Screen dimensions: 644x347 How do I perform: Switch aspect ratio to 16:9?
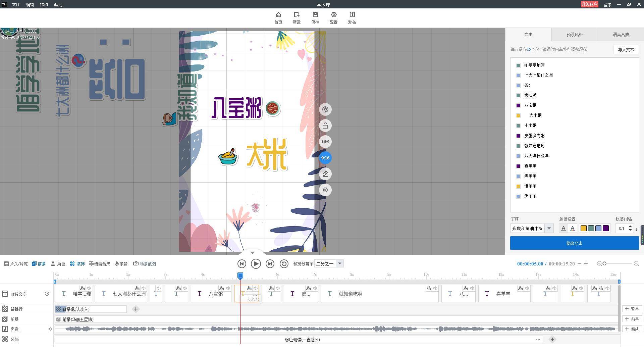pyautogui.click(x=325, y=142)
